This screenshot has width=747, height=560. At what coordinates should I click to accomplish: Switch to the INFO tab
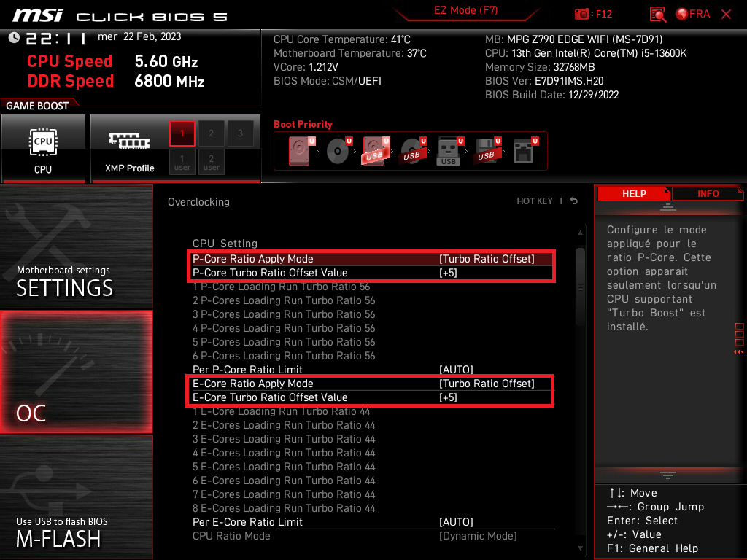pos(708,194)
